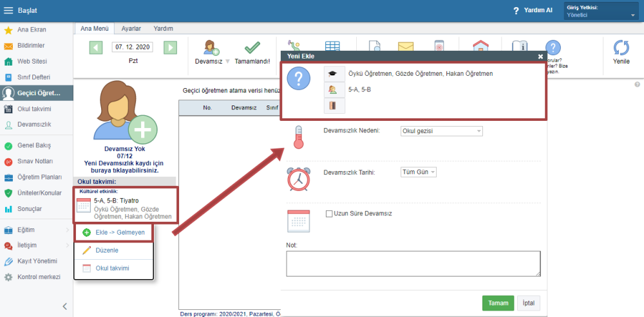Open the Devamsızlık Nedeni dropdown

(442, 131)
